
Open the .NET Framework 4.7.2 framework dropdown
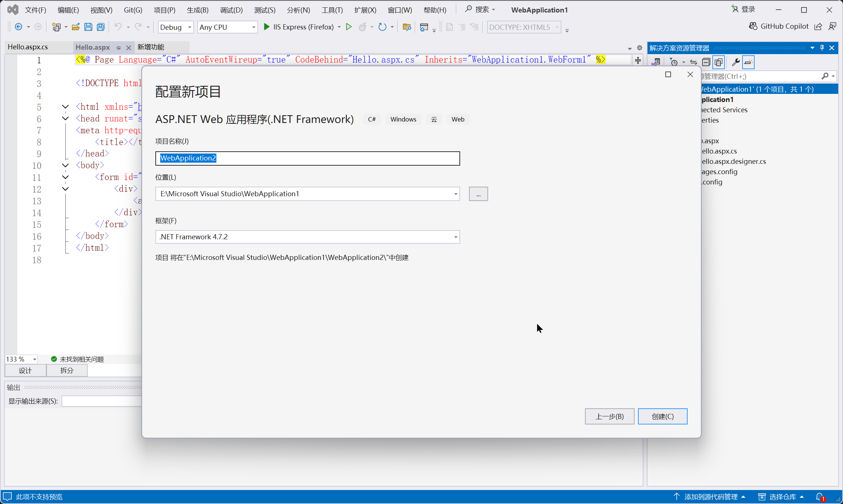(455, 237)
